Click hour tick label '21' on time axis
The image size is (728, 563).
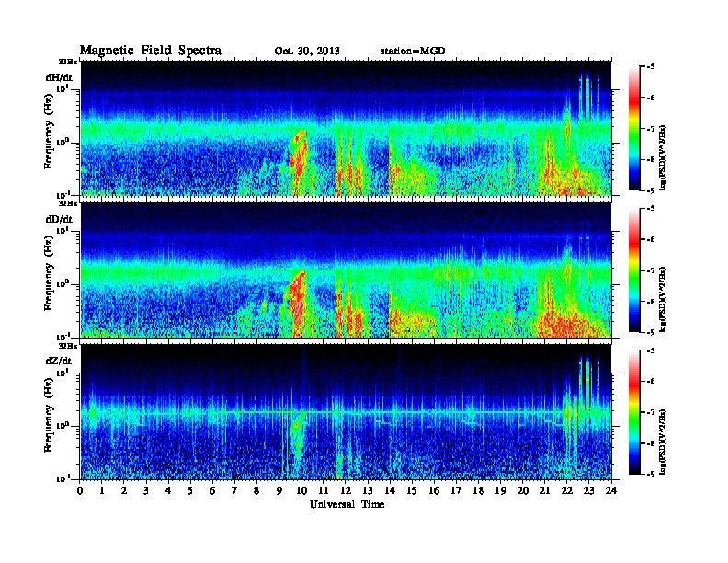[x=545, y=490]
